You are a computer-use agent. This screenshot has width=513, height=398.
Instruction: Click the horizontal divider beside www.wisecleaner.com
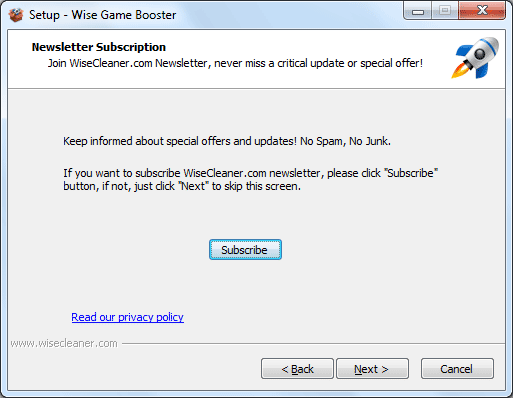pyautogui.click(x=313, y=343)
